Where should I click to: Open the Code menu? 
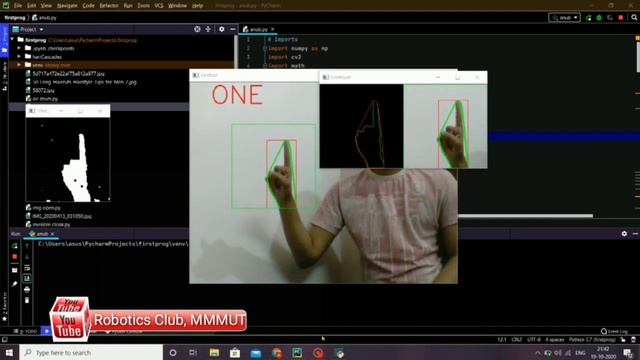click(88, 6)
